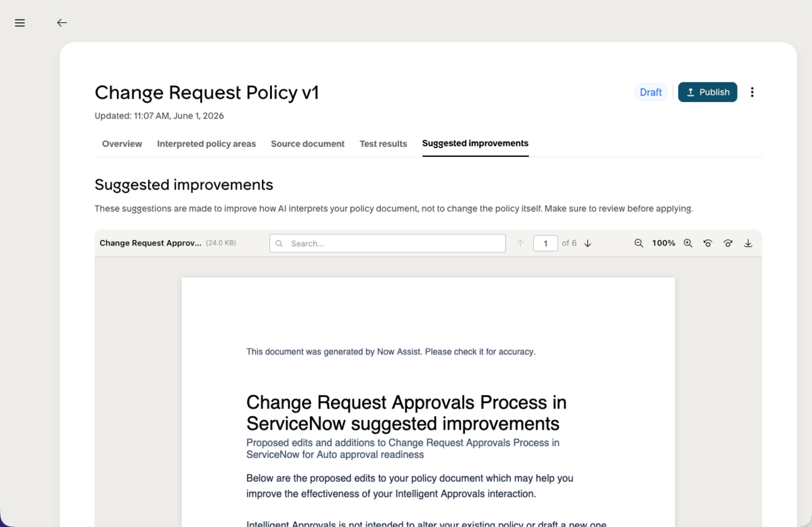Click the Suggested improvements section heading
This screenshot has width=812, height=527.
pyautogui.click(x=184, y=185)
